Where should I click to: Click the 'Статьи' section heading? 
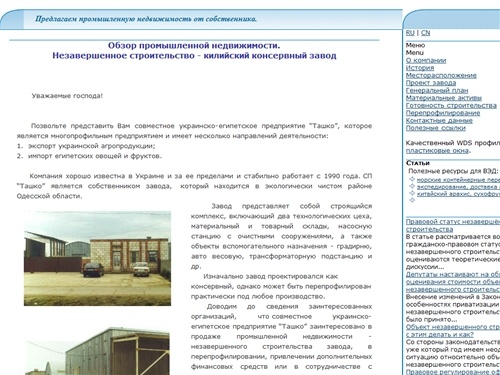(418, 163)
